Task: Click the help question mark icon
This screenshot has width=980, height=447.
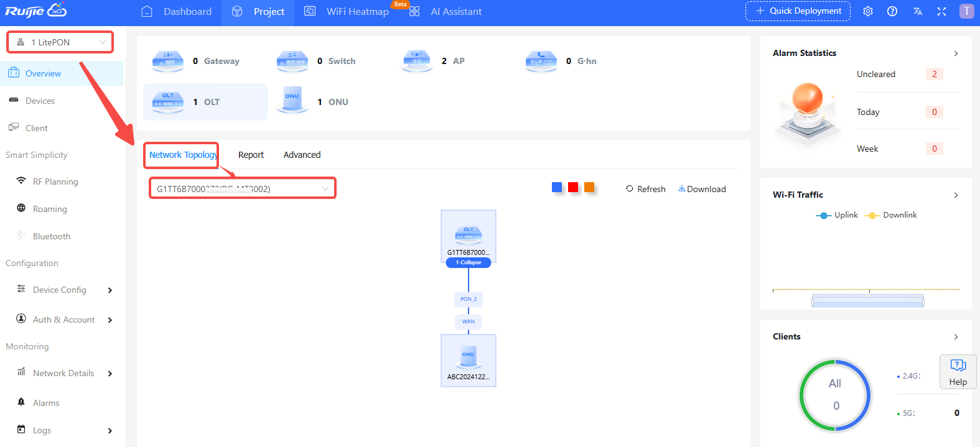Action: 892,11
